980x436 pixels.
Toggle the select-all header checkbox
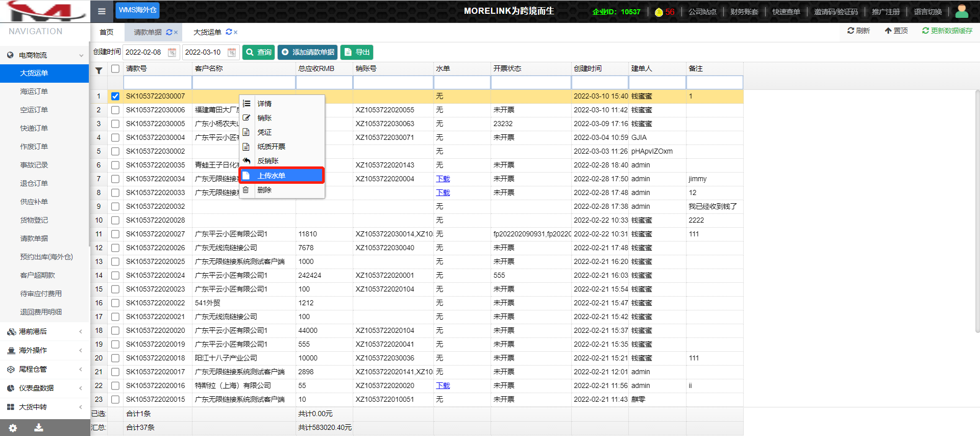pos(115,68)
